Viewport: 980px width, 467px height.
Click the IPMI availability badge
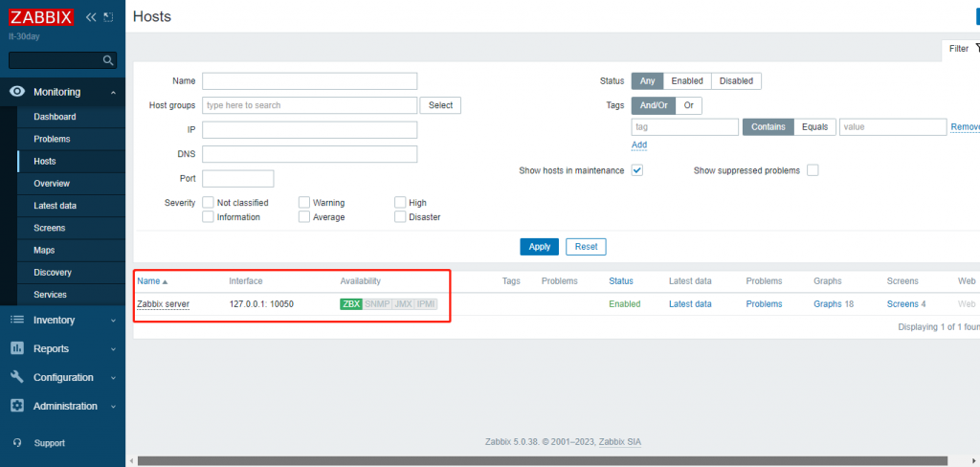coord(426,303)
